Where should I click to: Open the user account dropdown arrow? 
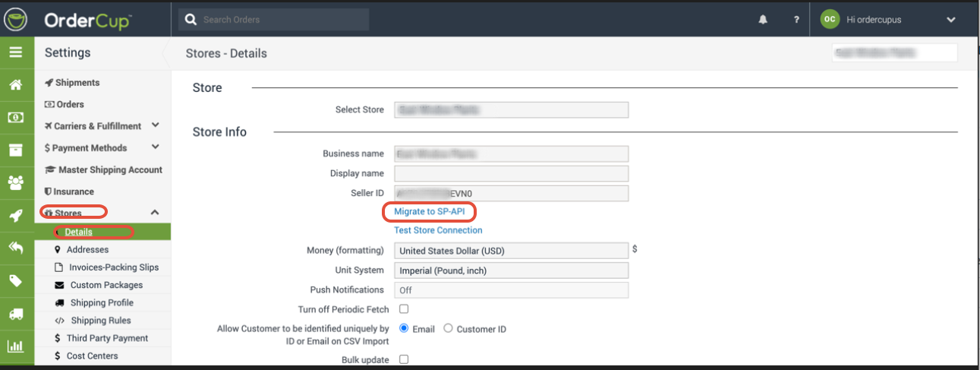pyautogui.click(x=951, y=20)
